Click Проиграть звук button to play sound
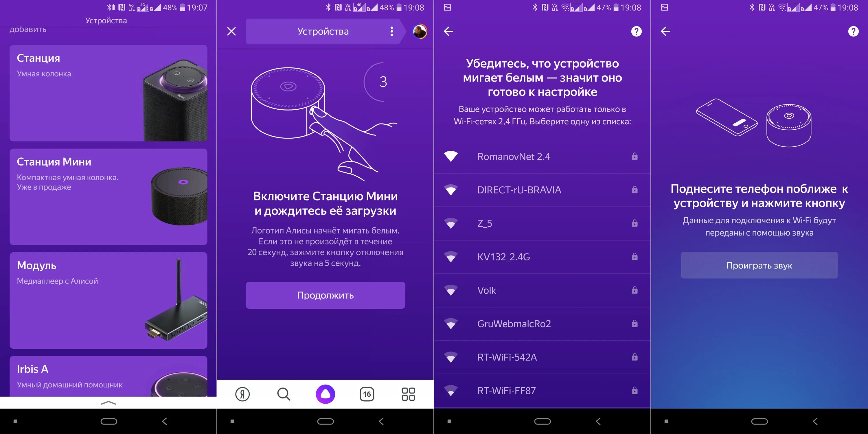Viewport: 868px width, 434px height. 759,265
